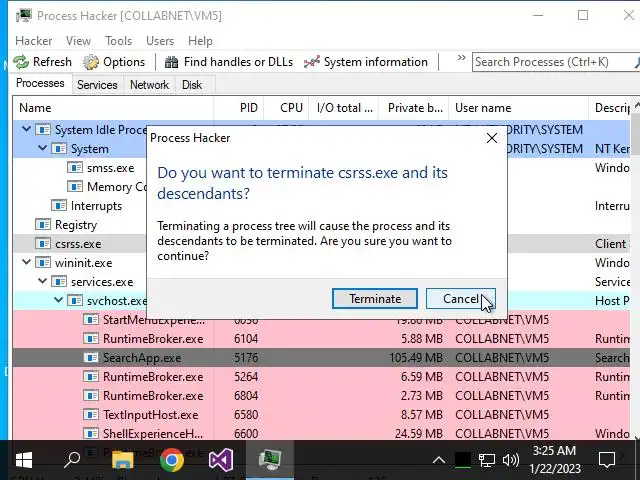Click the Refresh toolbar icon
Image resolution: width=640 pixels, height=480 pixels.
[x=21, y=62]
